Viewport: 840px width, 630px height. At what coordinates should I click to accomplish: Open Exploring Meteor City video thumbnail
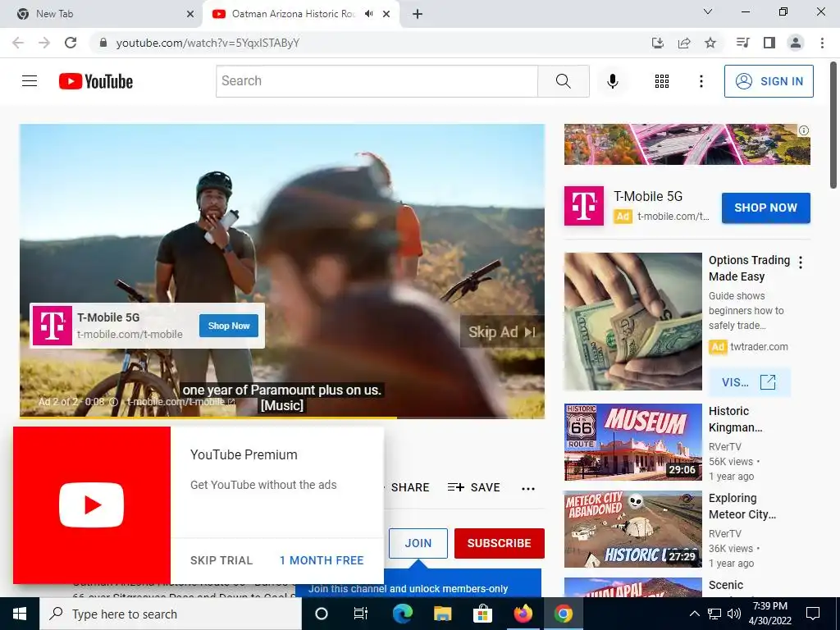point(632,529)
